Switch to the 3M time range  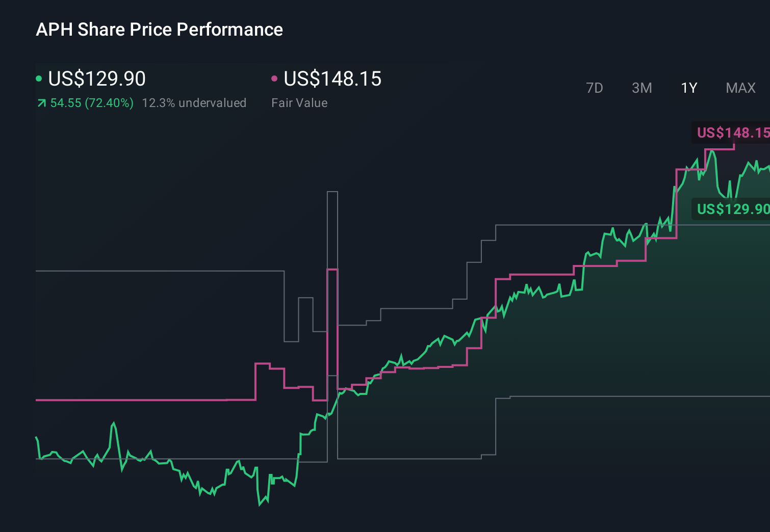click(x=641, y=88)
